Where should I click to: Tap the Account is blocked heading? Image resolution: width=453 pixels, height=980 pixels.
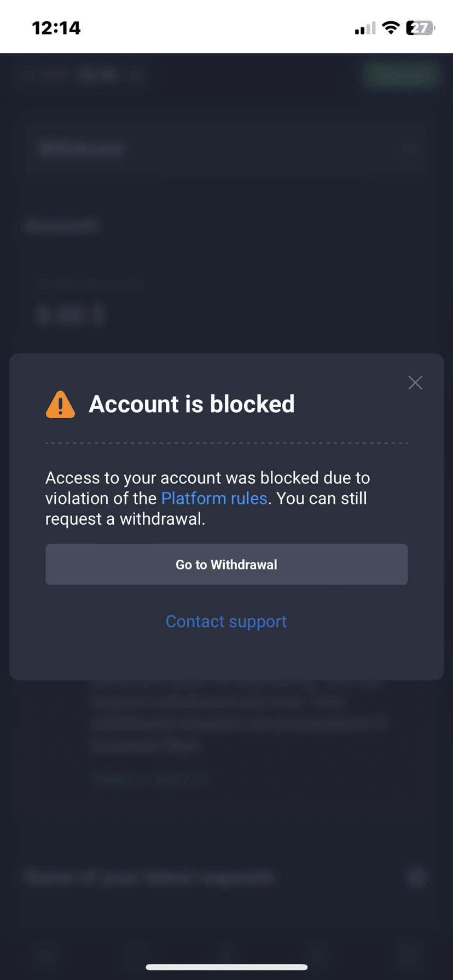point(191,404)
